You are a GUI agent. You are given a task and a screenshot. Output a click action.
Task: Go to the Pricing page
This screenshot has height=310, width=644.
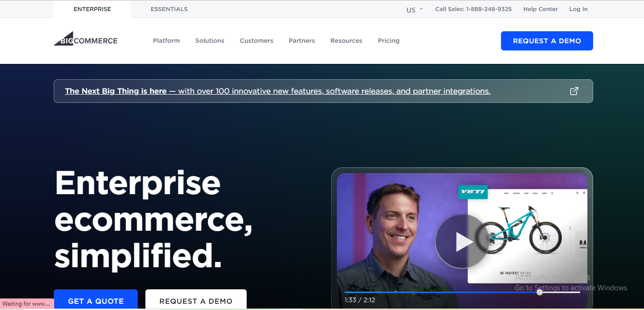click(x=388, y=41)
